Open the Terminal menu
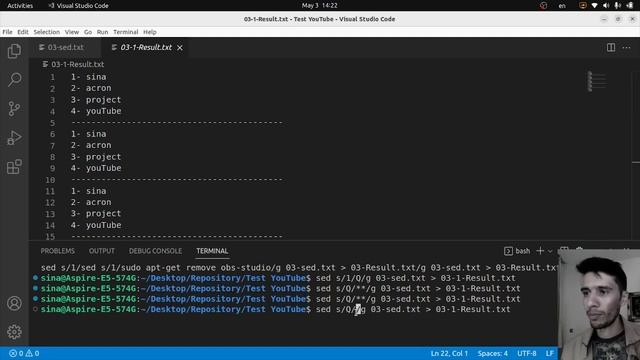The image size is (640, 360). tap(126, 32)
